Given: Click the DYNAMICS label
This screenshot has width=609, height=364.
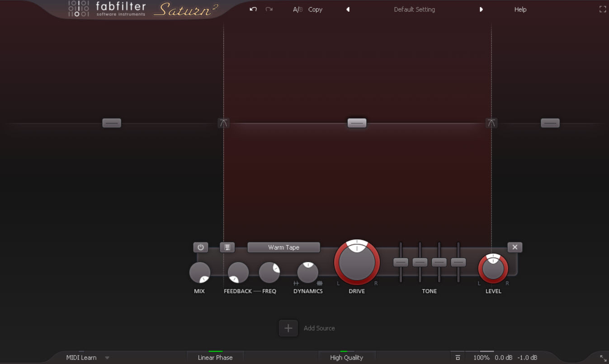Looking at the screenshot, I should (x=308, y=291).
